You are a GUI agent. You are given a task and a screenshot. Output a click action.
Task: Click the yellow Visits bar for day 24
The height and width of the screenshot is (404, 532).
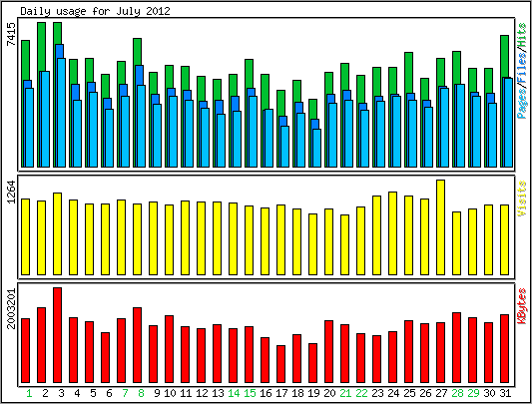(x=392, y=233)
